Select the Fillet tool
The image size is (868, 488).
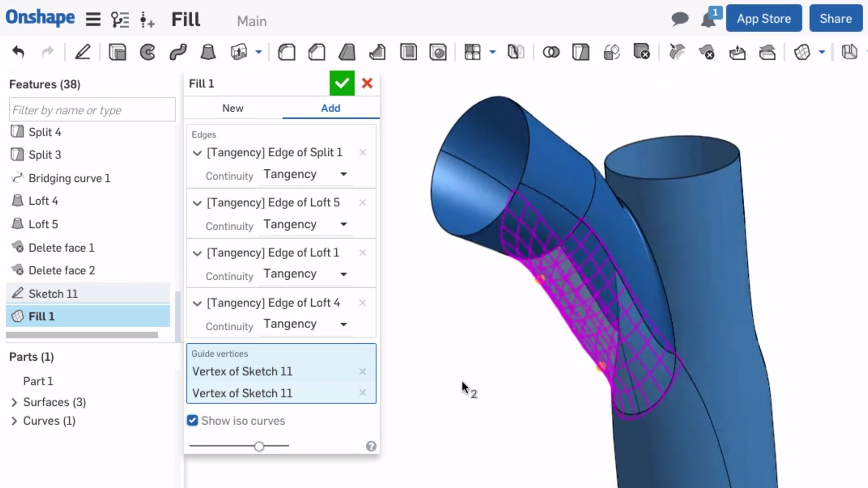point(286,52)
